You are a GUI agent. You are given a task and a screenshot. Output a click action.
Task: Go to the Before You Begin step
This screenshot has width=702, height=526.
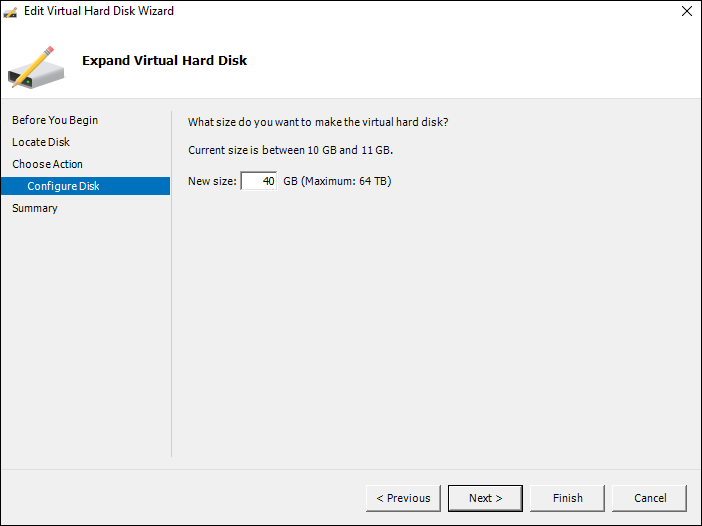click(x=55, y=120)
